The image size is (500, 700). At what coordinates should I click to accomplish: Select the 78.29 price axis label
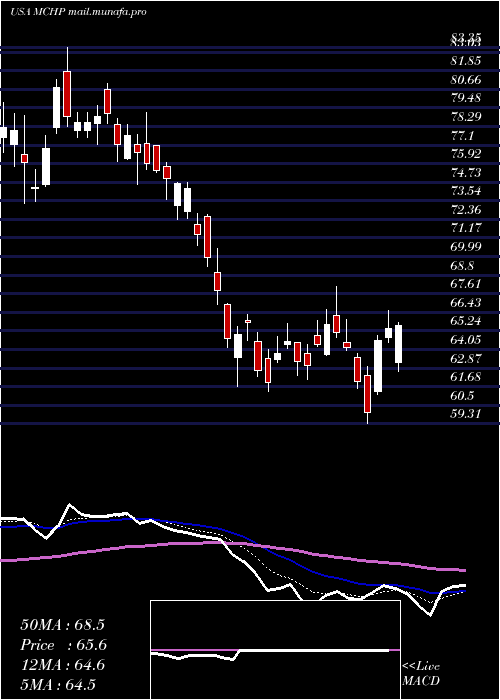click(465, 117)
